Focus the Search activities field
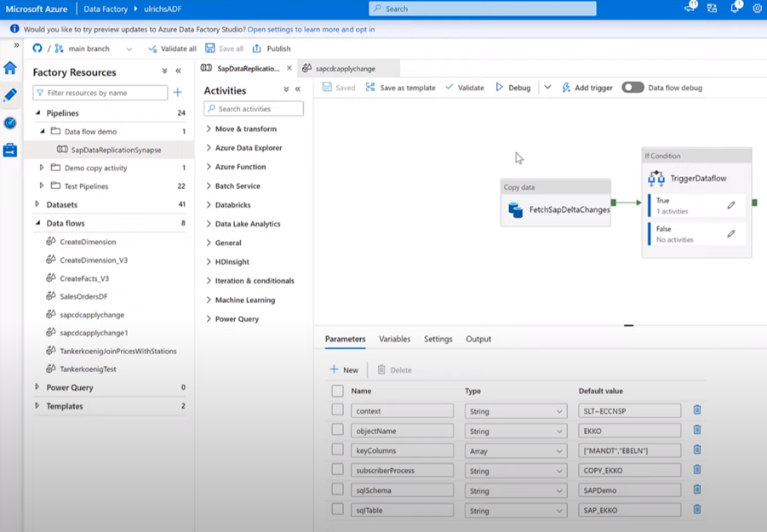Image resolution: width=767 pixels, height=532 pixels. click(x=254, y=109)
